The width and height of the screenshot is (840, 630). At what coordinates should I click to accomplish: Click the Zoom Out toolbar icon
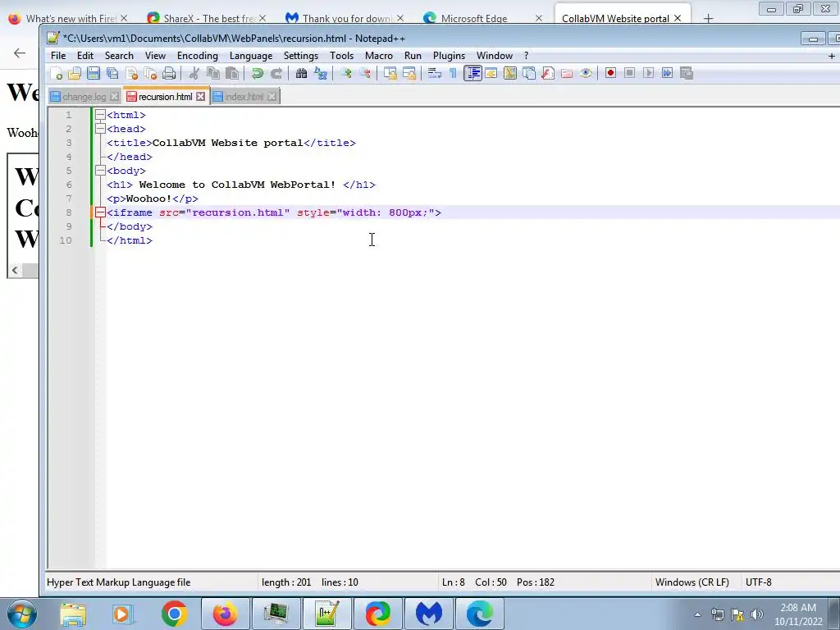[x=365, y=73]
